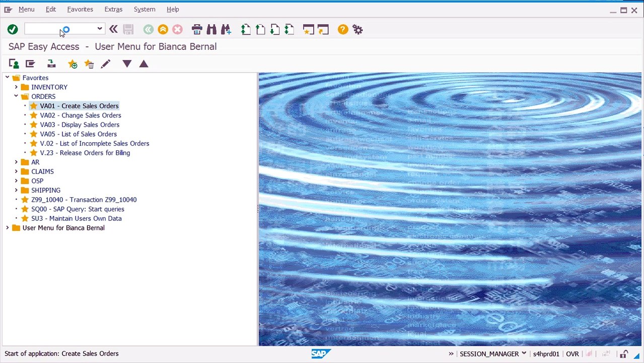Collapse the command field with the double chevron

pyautogui.click(x=113, y=30)
